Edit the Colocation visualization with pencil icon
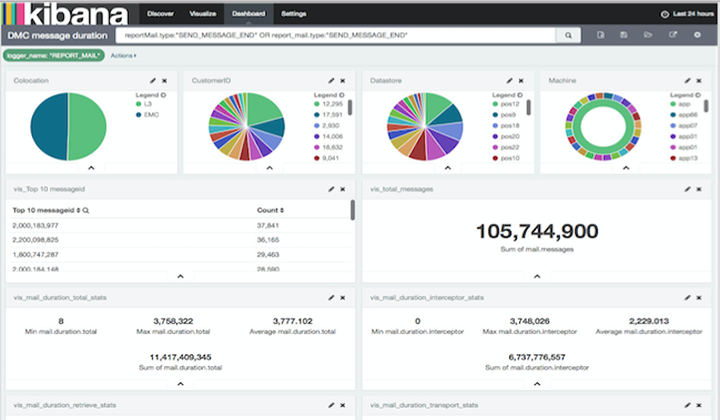This screenshot has width=720, height=420. coord(153,79)
